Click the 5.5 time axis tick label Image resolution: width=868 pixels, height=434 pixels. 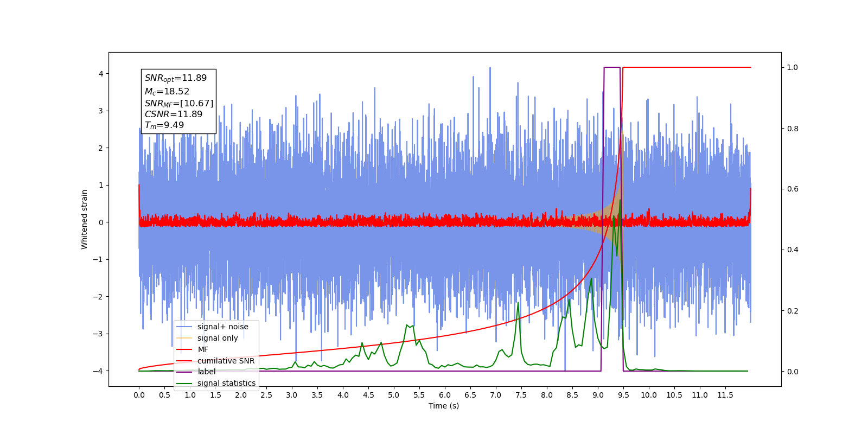(419, 395)
